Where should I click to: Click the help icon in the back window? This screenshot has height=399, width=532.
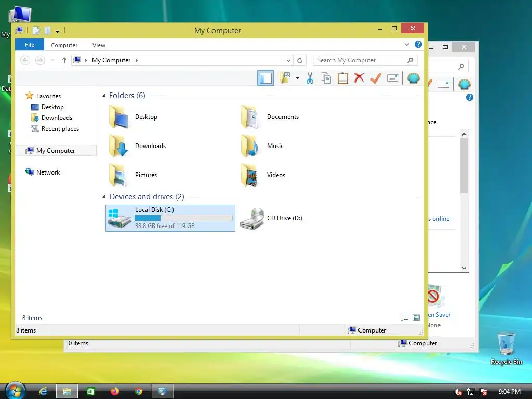pos(470,97)
